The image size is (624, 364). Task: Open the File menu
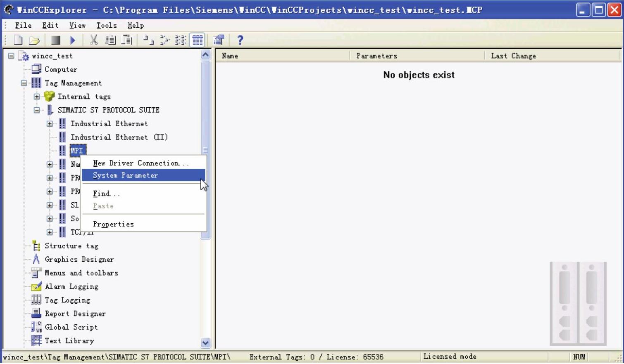point(23,26)
